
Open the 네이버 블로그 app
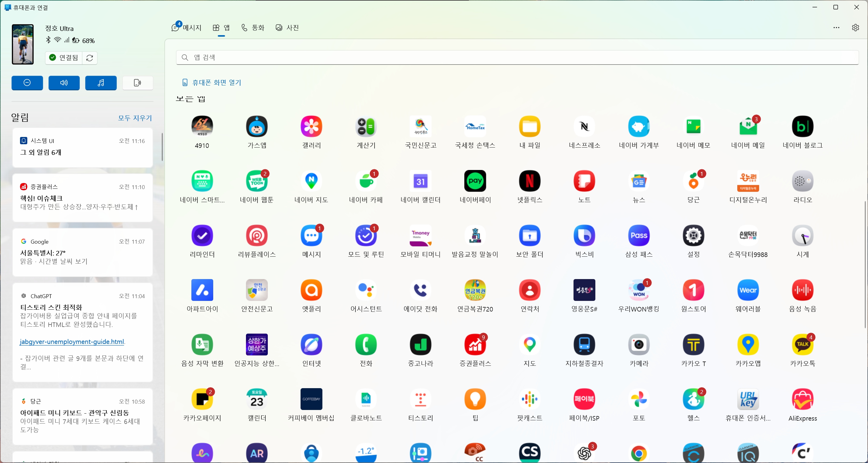pyautogui.click(x=802, y=127)
